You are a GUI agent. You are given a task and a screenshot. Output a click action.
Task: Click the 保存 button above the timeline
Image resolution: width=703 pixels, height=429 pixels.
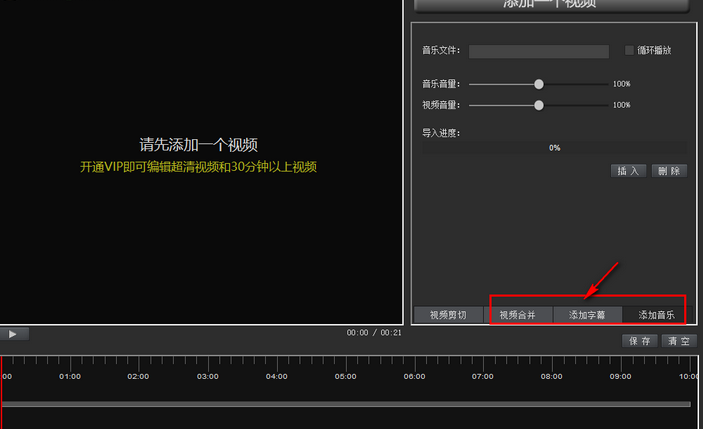coord(640,341)
